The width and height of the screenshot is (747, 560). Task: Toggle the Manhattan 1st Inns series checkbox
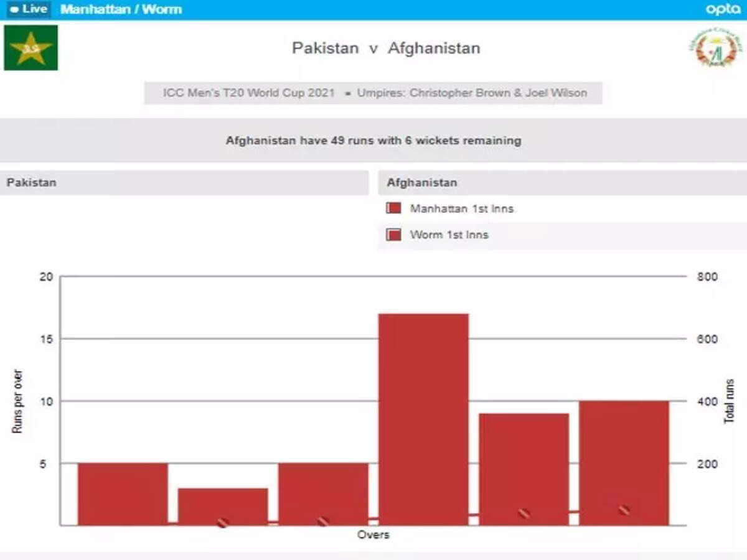coord(393,208)
